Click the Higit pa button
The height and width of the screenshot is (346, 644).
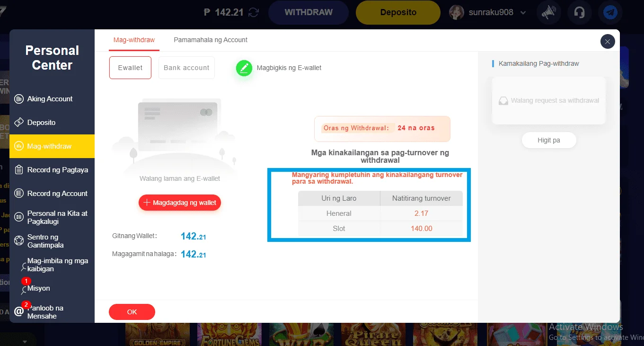[x=549, y=141]
